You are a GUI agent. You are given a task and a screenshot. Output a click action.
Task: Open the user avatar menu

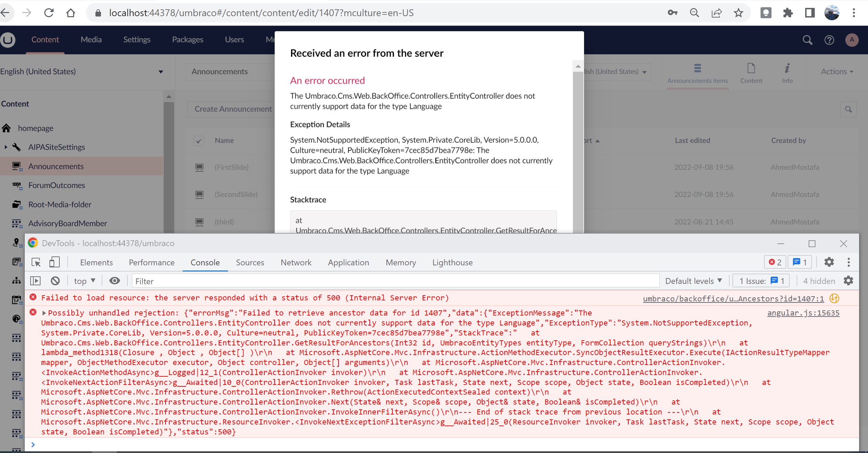pos(852,40)
